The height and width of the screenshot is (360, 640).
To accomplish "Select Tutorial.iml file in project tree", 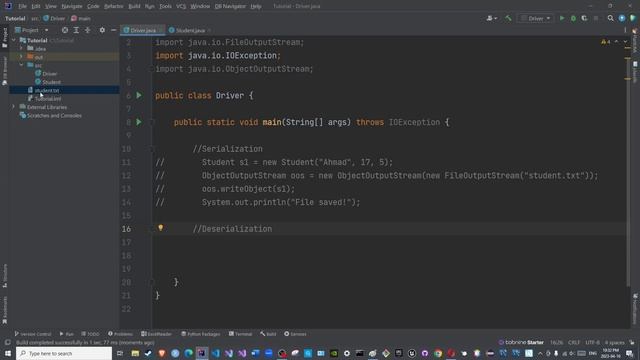I will (x=44, y=99).
